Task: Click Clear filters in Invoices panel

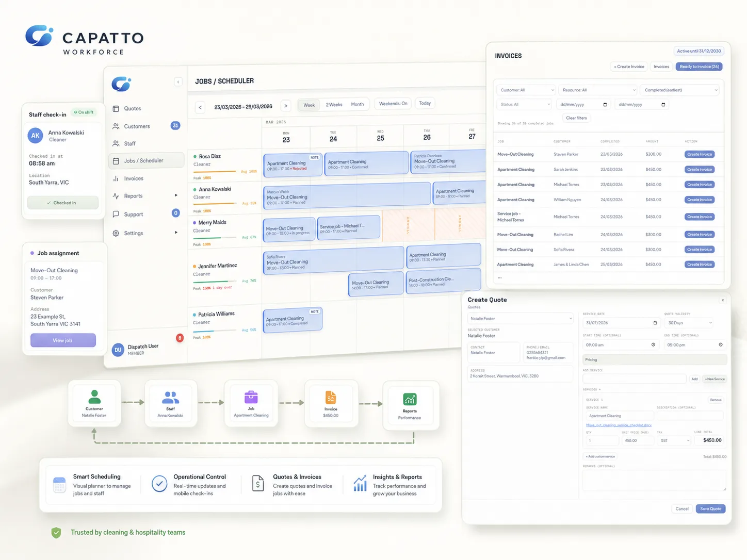Action: 576,118
